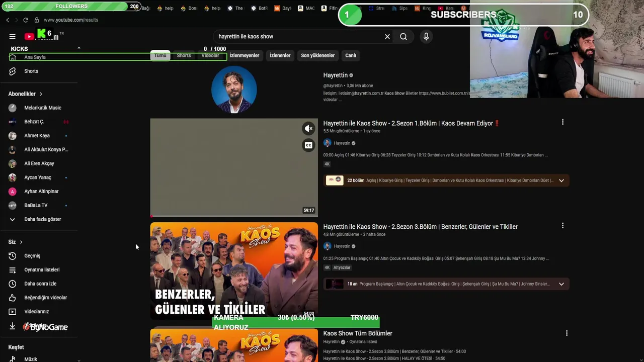
Task: Open 1.Bölüm video preview thumbnail
Action: tap(234, 167)
